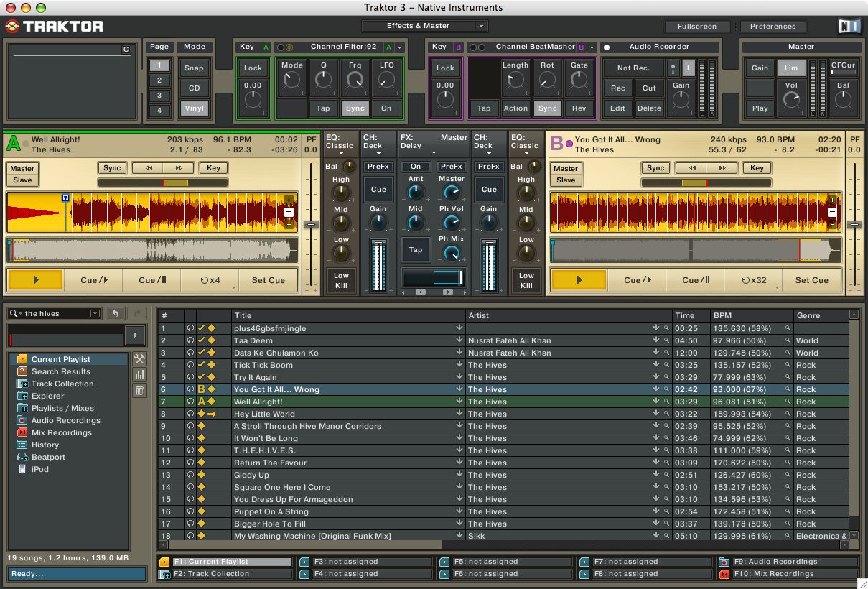
Task: Click the search field containing "the hives"
Action: [x=54, y=314]
